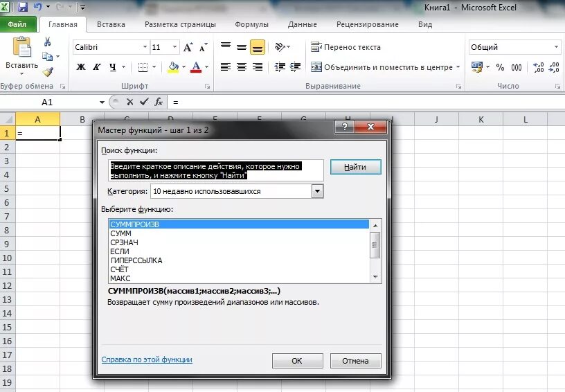
Task: Click decrease decimal places icon
Action: click(x=554, y=67)
